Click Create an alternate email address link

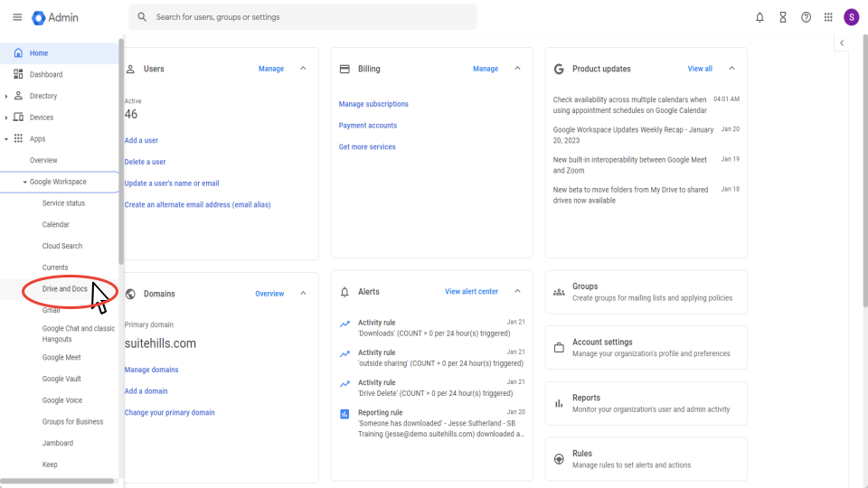point(198,205)
